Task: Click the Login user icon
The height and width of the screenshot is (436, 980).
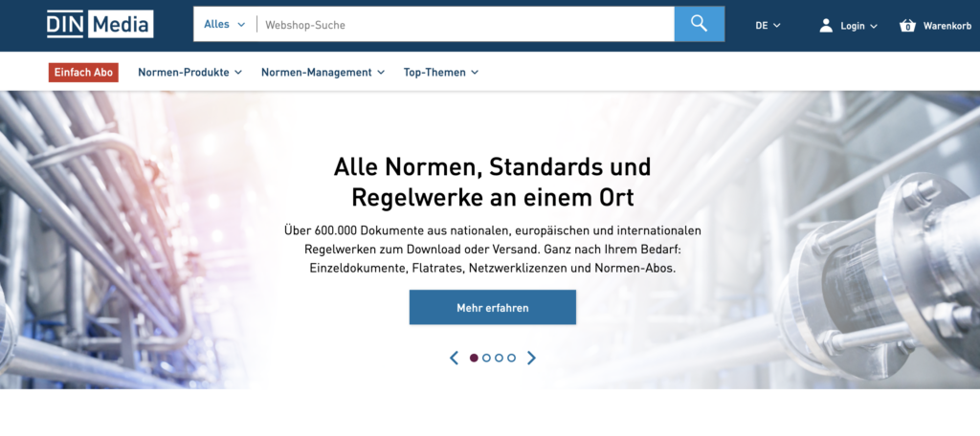Action: pos(826,26)
